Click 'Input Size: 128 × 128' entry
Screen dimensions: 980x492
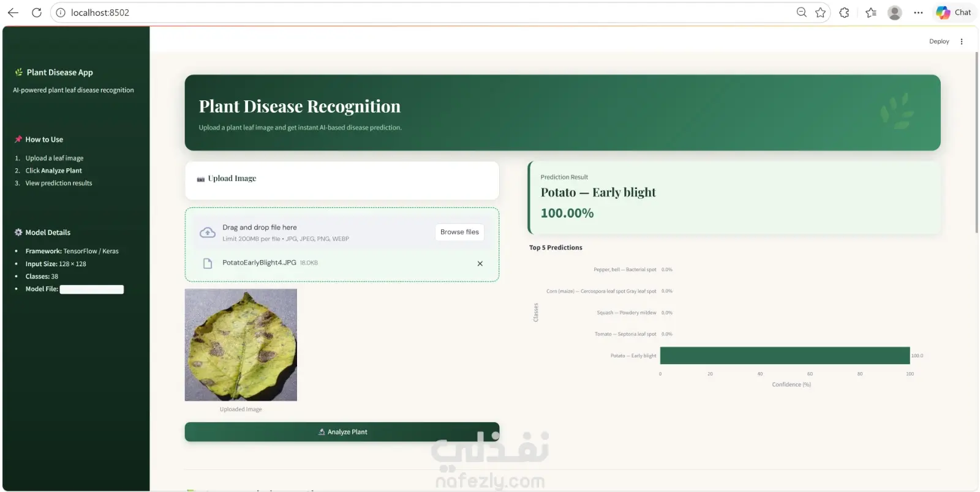pos(56,264)
